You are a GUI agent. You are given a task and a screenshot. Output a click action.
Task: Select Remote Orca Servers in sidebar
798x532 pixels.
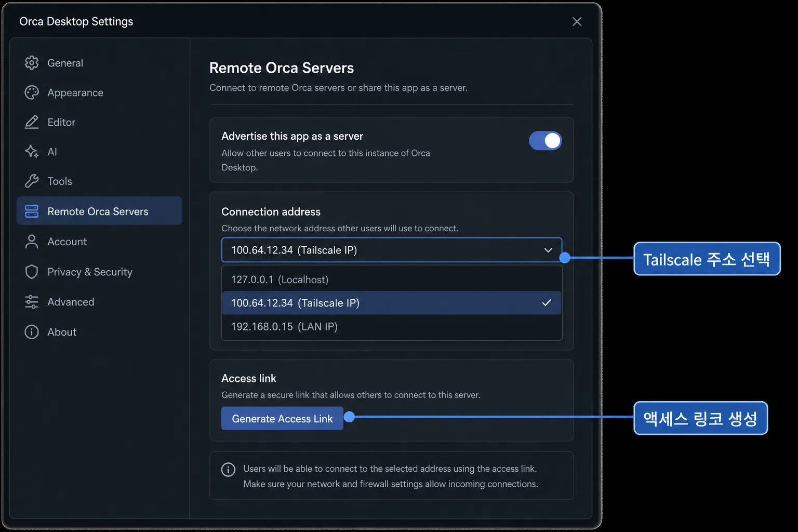point(99,211)
